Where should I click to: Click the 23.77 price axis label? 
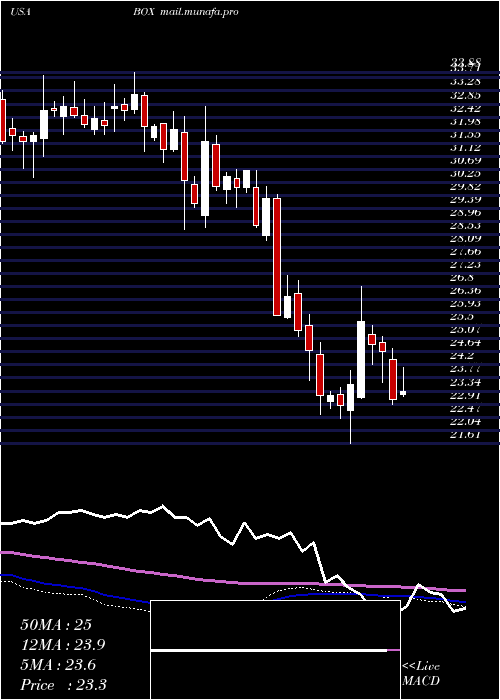point(465,369)
